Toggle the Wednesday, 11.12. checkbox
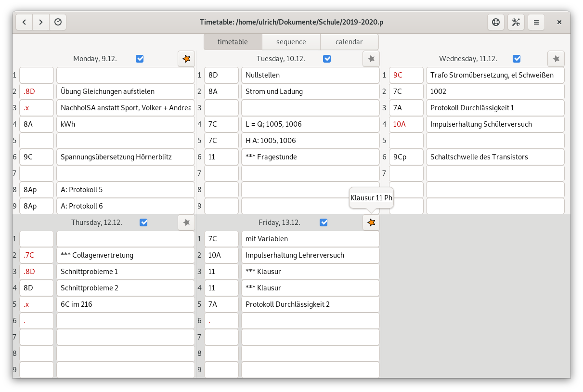 tap(517, 59)
